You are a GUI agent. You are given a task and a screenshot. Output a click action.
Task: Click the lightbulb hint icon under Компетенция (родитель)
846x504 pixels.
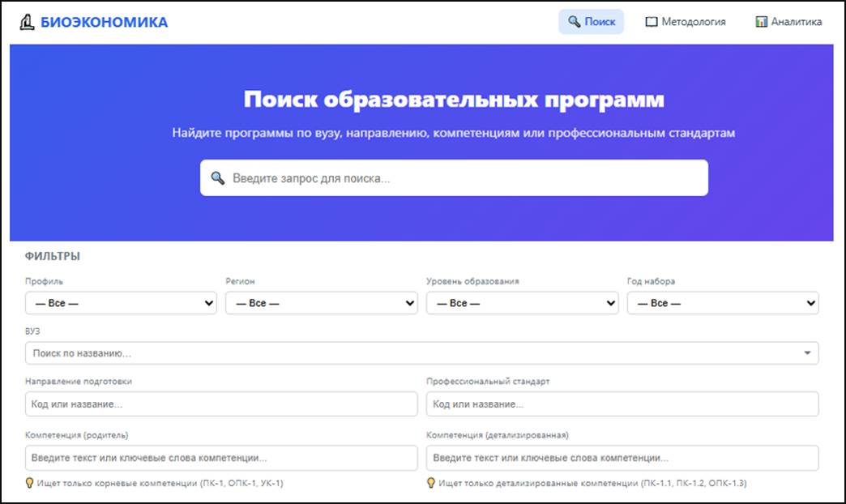coord(30,483)
